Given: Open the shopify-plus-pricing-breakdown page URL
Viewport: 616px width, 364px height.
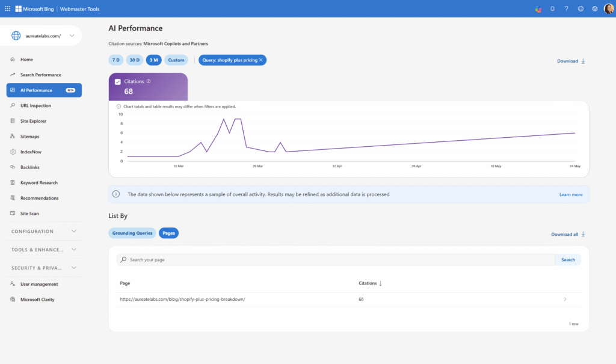Looking at the screenshot, I should [x=182, y=299].
